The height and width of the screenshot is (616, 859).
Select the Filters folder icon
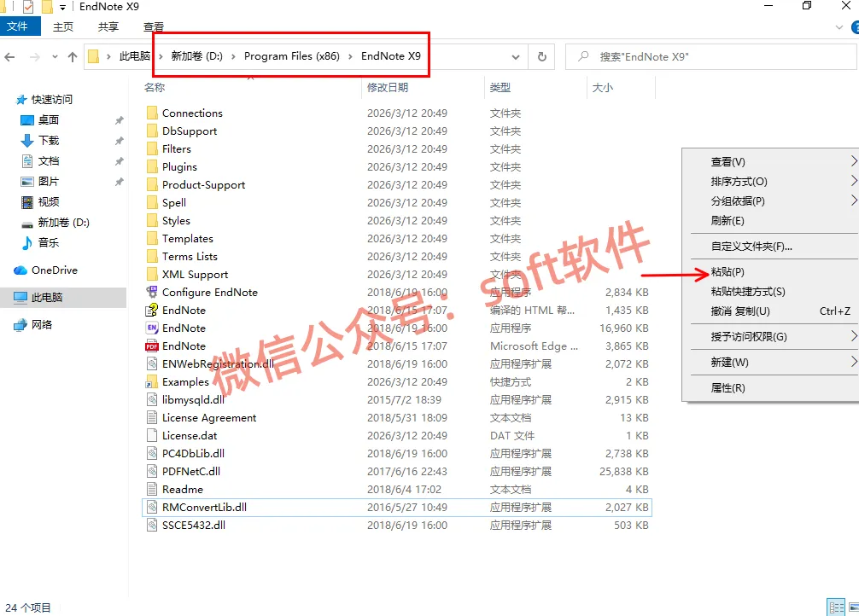[x=152, y=149]
